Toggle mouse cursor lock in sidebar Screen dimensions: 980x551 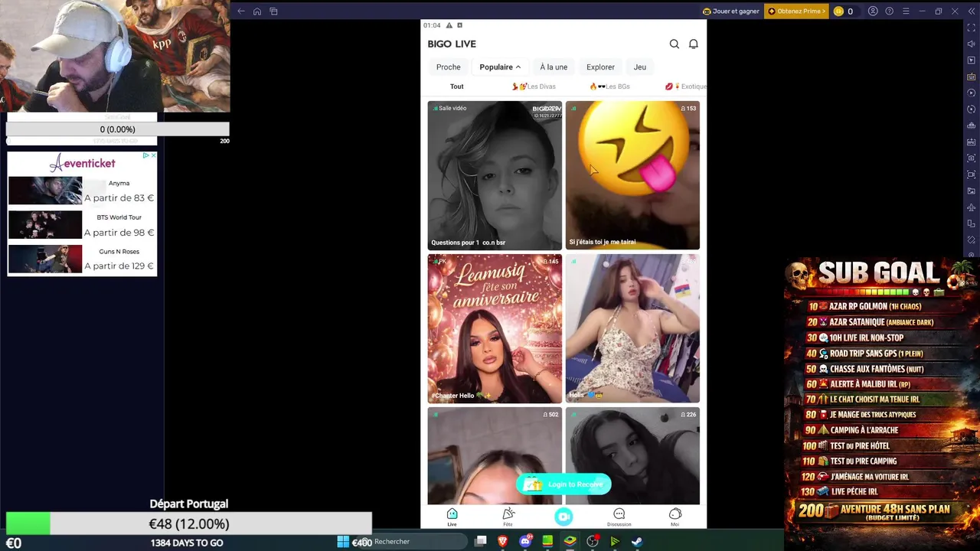tap(971, 60)
